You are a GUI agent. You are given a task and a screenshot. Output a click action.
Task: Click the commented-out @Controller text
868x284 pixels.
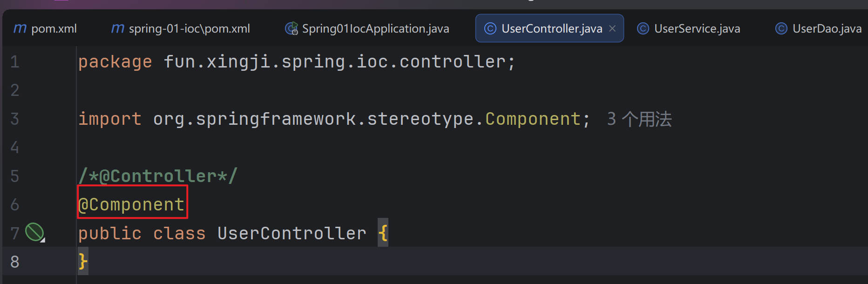[x=158, y=176]
